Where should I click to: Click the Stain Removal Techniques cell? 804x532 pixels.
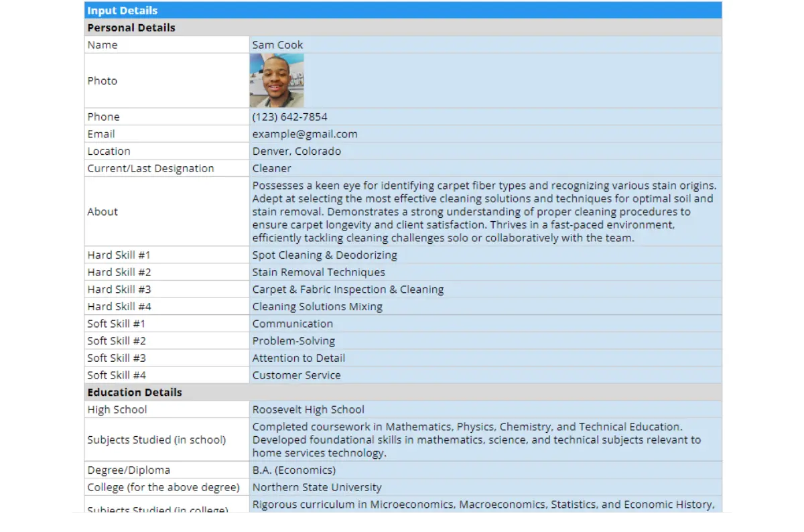click(x=485, y=272)
